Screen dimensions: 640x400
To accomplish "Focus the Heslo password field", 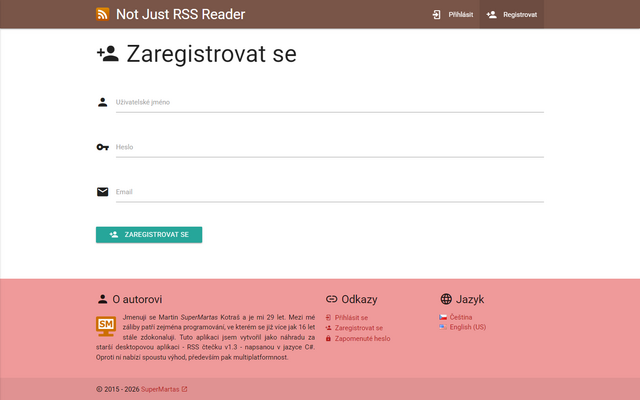I will pyautogui.click(x=330, y=147).
